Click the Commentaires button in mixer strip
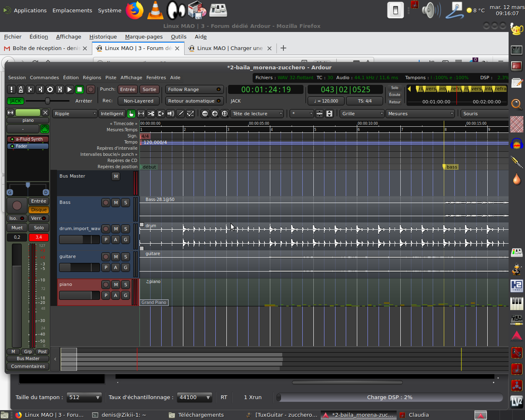This screenshot has height=420, width=525. pos(28,366)
